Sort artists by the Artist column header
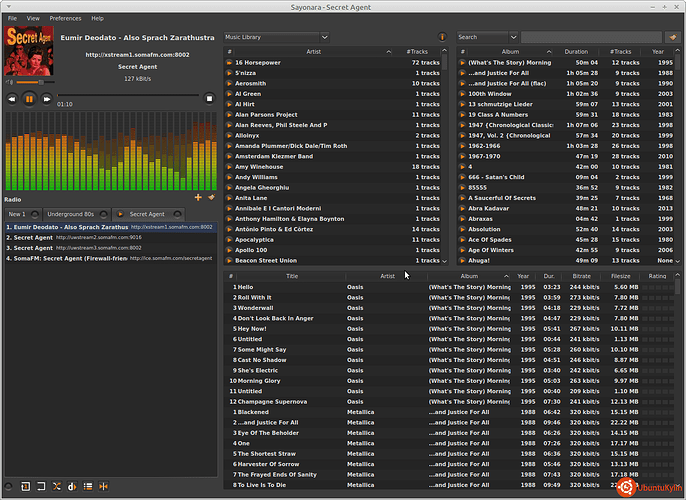 tap(313, 52)
